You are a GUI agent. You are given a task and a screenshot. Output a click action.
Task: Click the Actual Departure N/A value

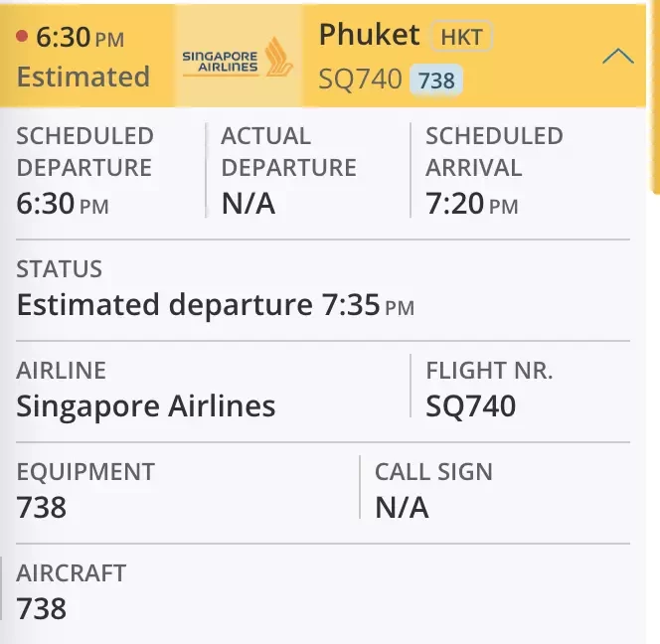coord(248,204)
